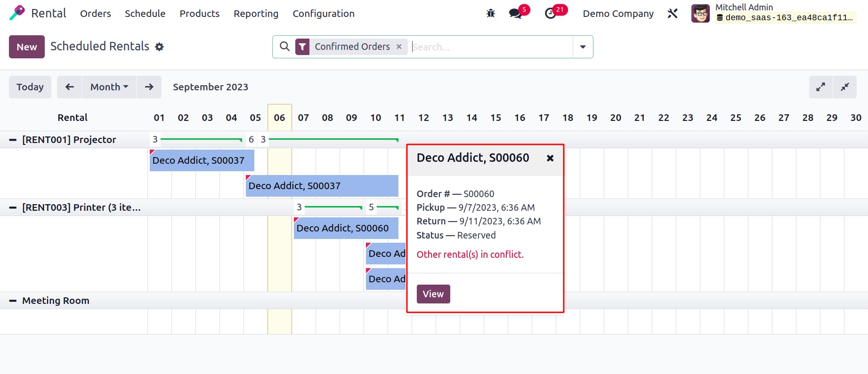The width and height of the screenshot is (868, 374).
Task: Open the activities clock icon
Action: 551,14
